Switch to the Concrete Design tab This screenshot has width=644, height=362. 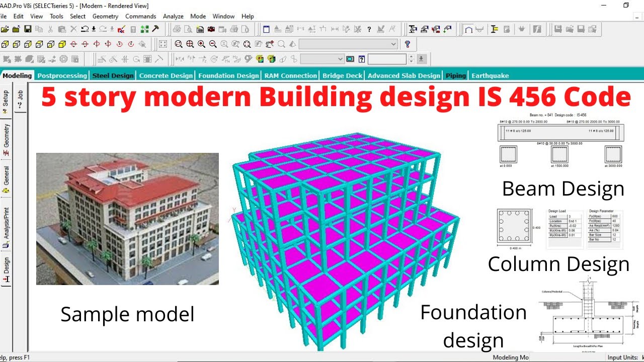(x=166, y=75)
